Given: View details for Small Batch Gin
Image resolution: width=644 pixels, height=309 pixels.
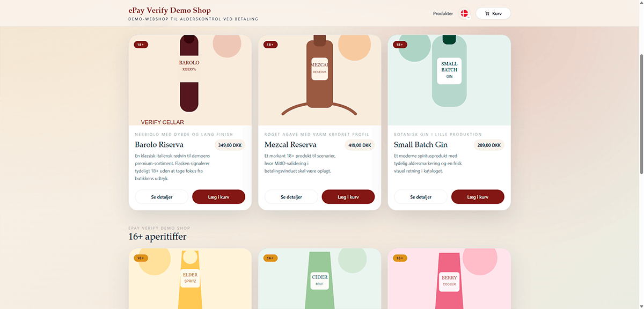Looking at the screenshot, I should point(420,197).
